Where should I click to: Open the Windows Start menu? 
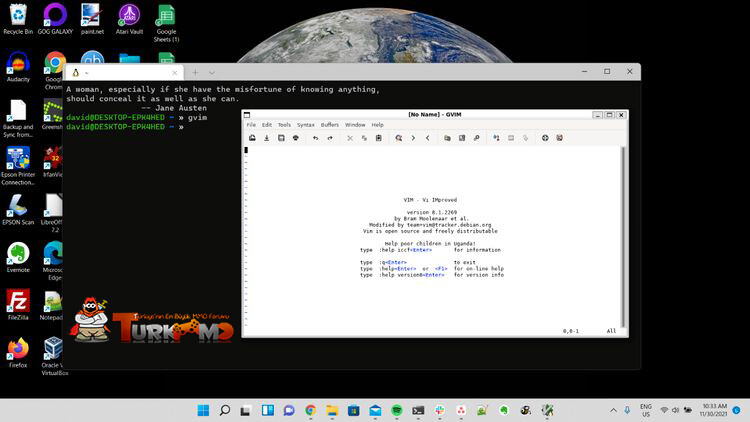click(203, 411)
